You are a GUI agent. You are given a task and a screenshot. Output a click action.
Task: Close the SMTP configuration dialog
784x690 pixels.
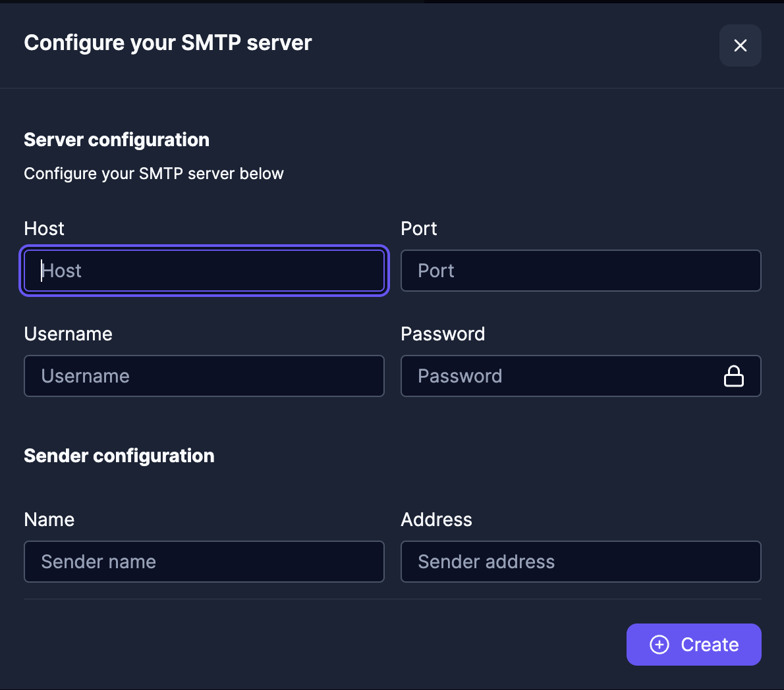740,45
